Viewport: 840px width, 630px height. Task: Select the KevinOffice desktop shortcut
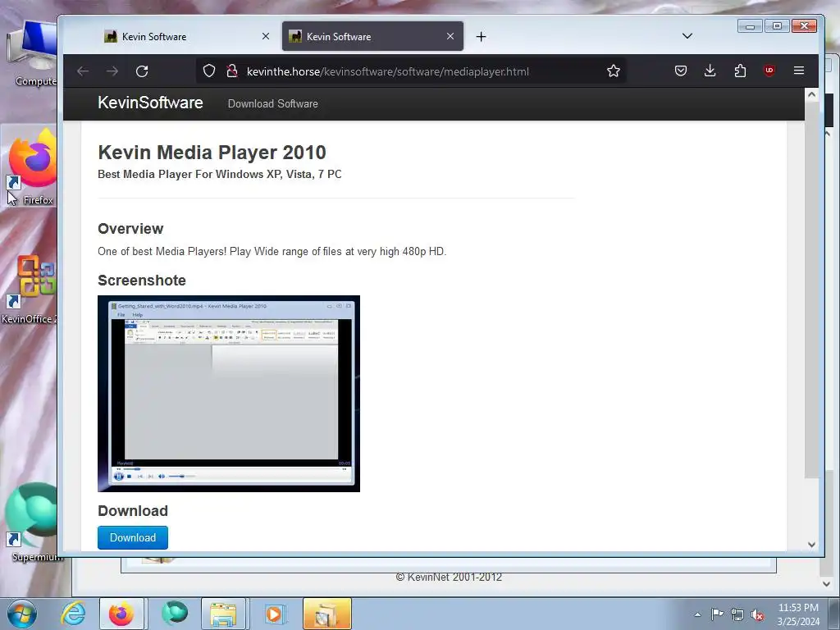point(30,290)
